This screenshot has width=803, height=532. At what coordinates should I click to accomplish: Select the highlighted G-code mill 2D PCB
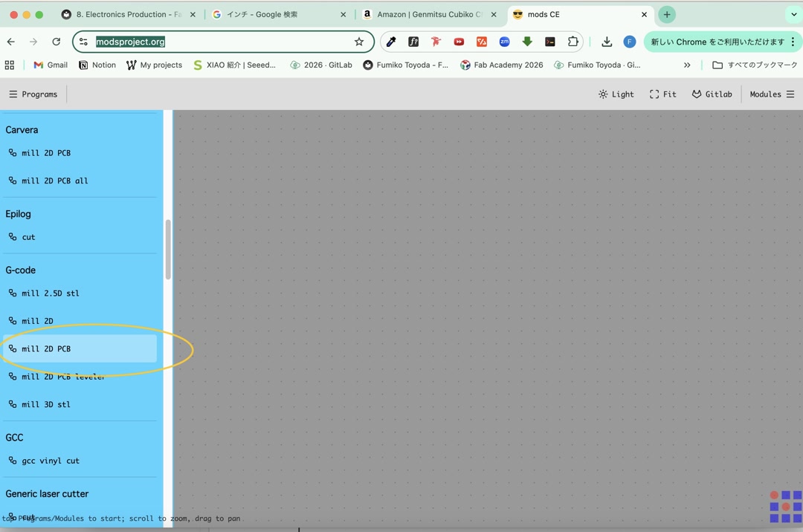coord(80,348)
